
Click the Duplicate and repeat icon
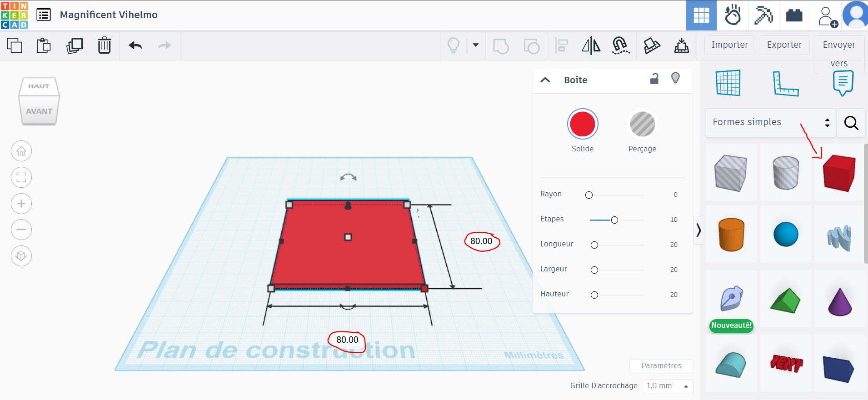[75, 45]
